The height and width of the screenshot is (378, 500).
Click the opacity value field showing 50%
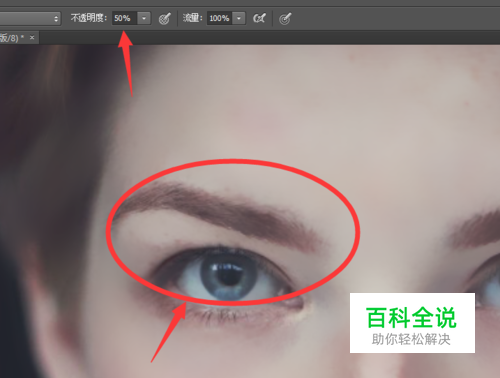tap(125, 18)
